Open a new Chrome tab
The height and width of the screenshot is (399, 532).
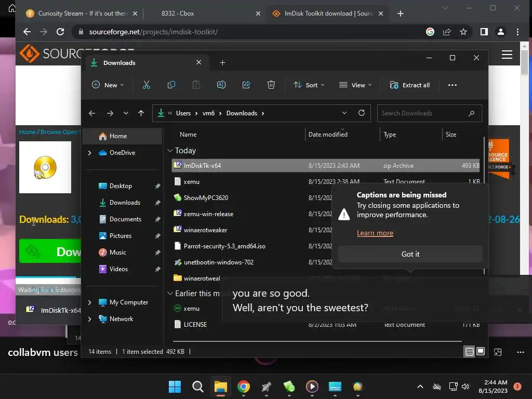coord(401,14)
